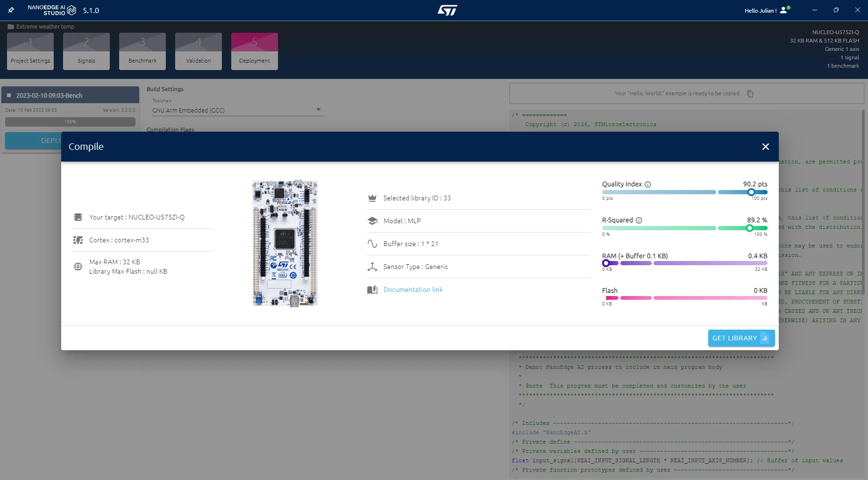This screenshot has height=480, width=868.
Task: Go to step 3 Benchmark
Action: pos(142,51)
